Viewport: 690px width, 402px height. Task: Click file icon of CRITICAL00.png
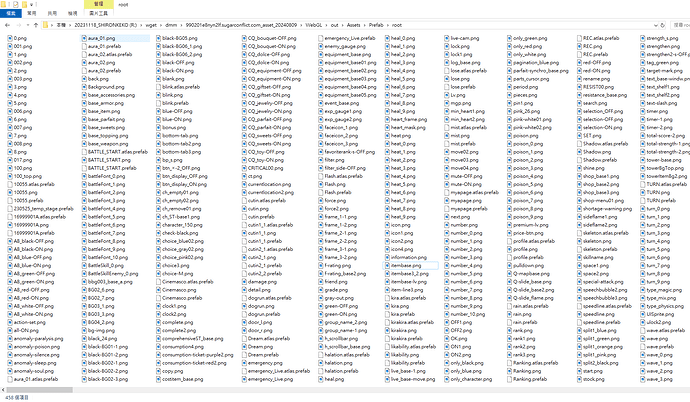point(244,168)
